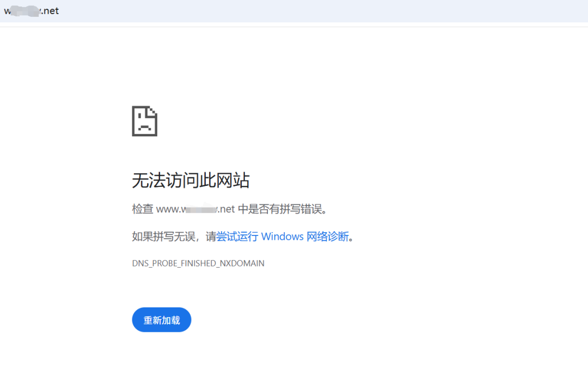Click the blue reload button label text
The width and height of the screenshot is (588, 369).
(161, 320)
